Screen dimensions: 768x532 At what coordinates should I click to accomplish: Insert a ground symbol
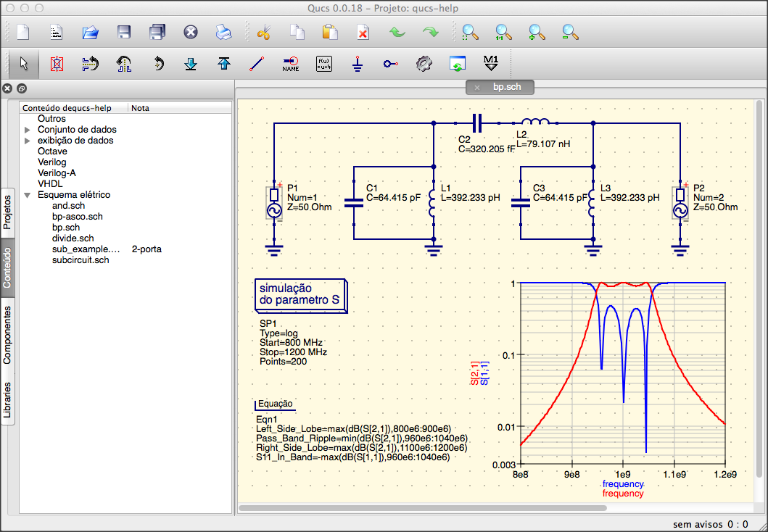coord(358,64)
